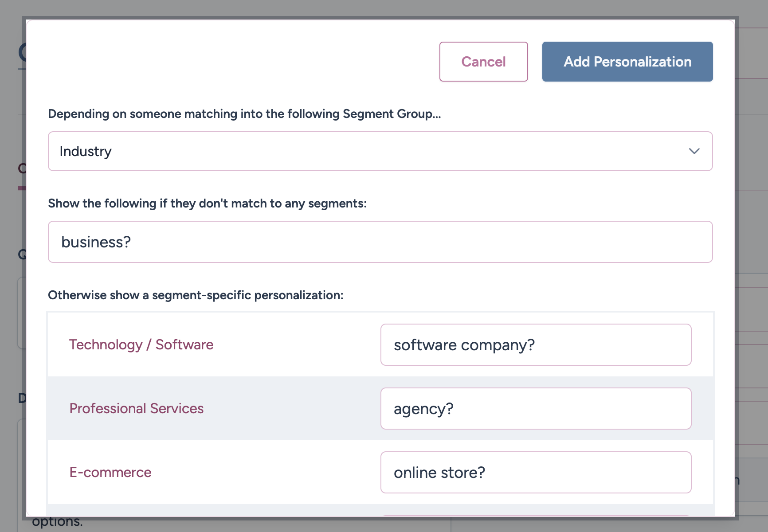Select the Professional Services segment label
Viewport: 768px width, 532px height.
pos(136,409)
